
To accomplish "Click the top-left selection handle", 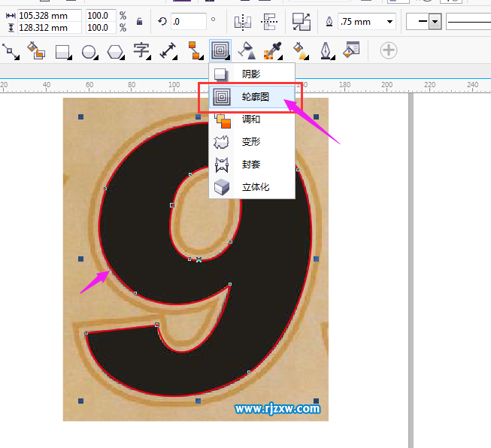I will tap(80, 117).
